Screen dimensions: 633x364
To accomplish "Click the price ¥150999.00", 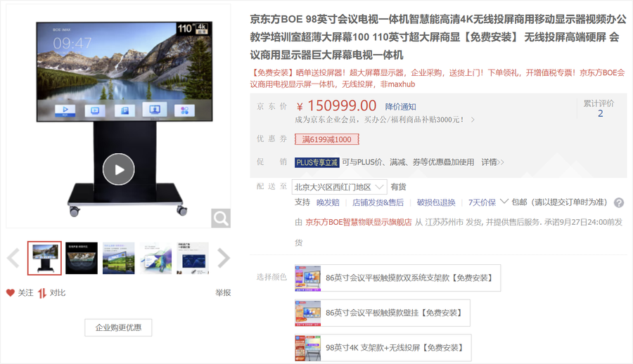I will point(336,105).
